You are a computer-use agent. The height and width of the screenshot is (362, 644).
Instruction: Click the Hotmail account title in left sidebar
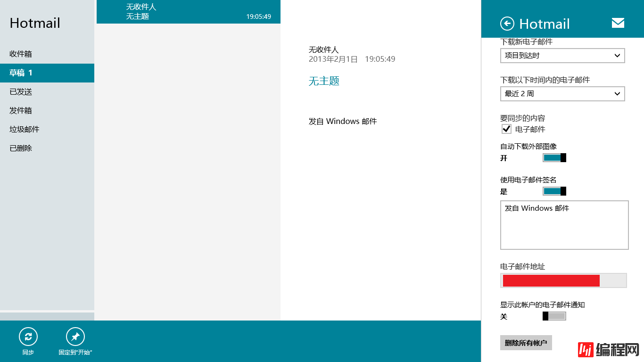(x=35, y=23)
